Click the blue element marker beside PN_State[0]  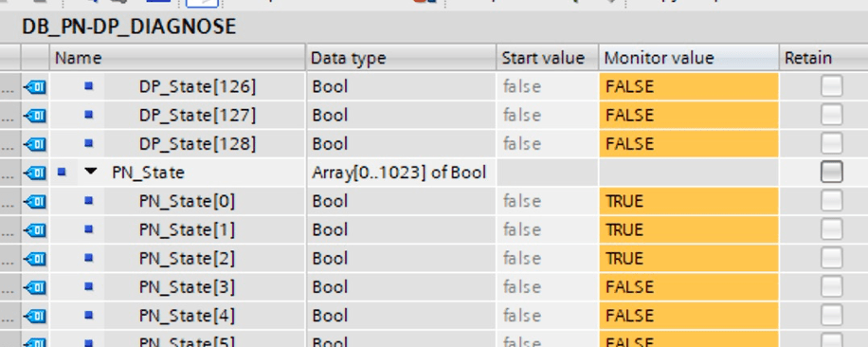point(88,201)
